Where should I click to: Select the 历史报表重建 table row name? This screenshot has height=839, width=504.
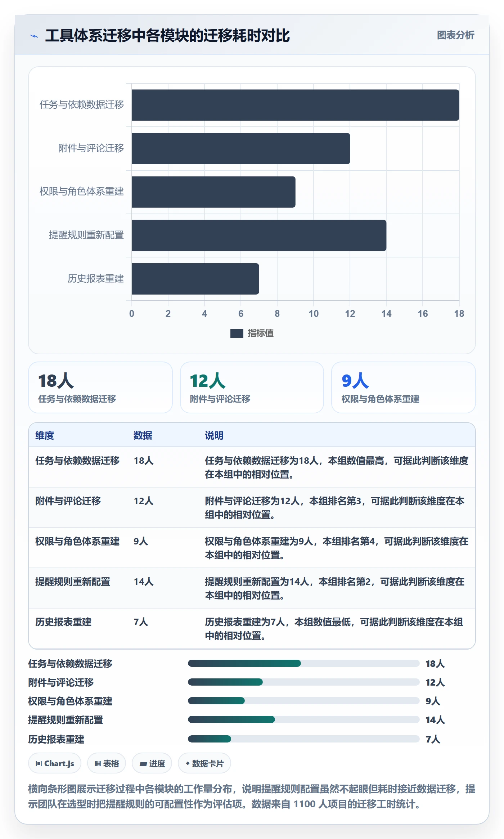click(63, 622)
